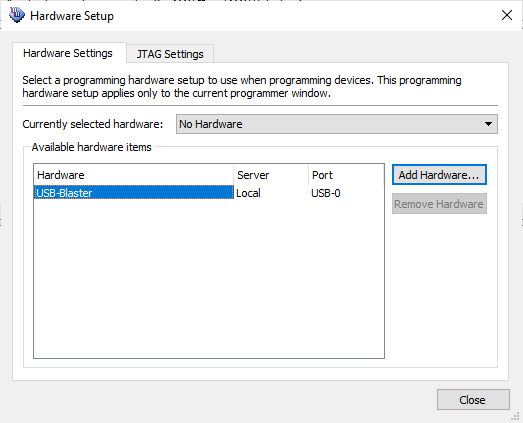Open the Currently selected hardware dropdown
Screen dimensions: 523x423
[337, 124]
